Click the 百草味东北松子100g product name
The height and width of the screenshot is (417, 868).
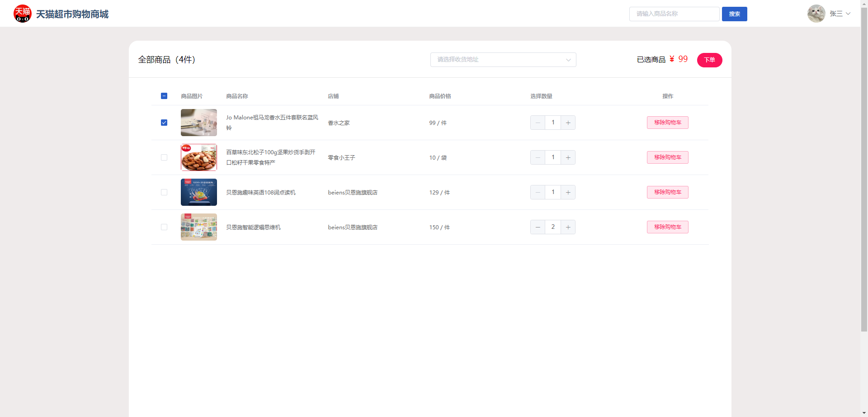(271, 157)
